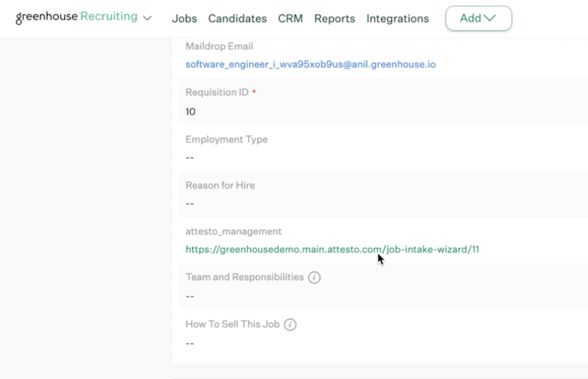This screenshot has height=379, width=588.
Task: Click the How To Sell This Job info icon
Action: 290,325
